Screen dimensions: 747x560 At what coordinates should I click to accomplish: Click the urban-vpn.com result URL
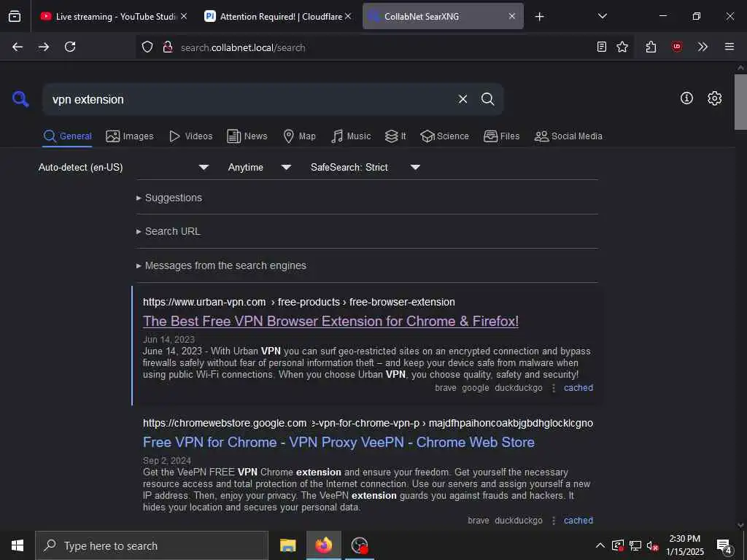pyautogui.click(x=298, y=302)
